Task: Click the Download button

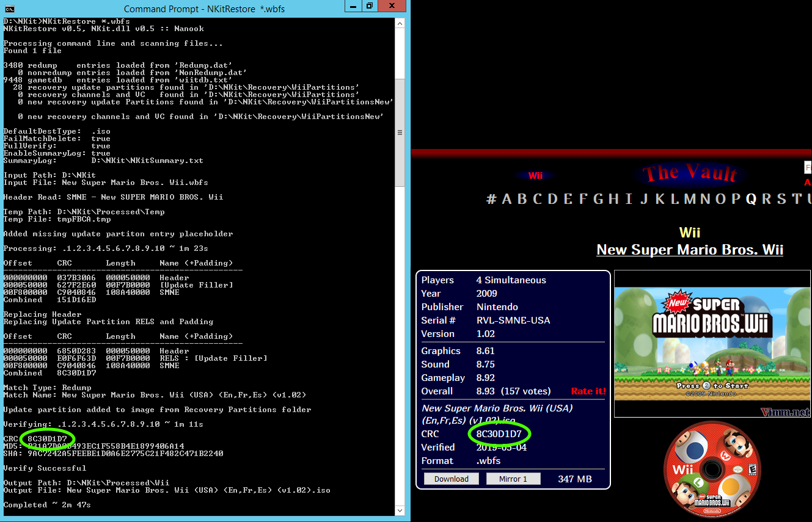Action: (452, 479)
